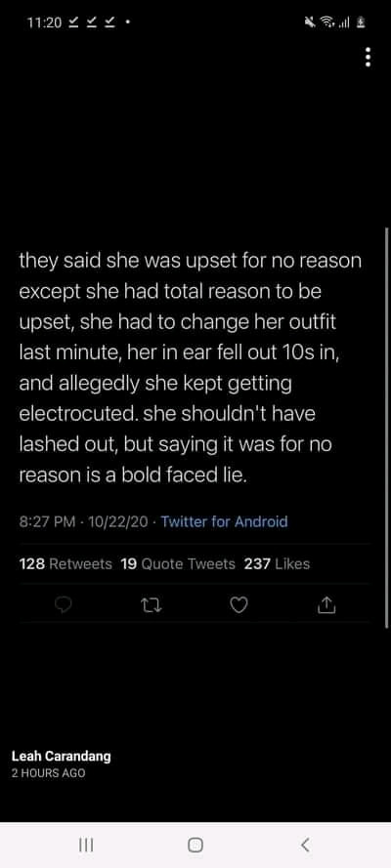This screenshot has width=391, height=868.
Task: Open the Twitter for Android link
Action: click(224, 521)
